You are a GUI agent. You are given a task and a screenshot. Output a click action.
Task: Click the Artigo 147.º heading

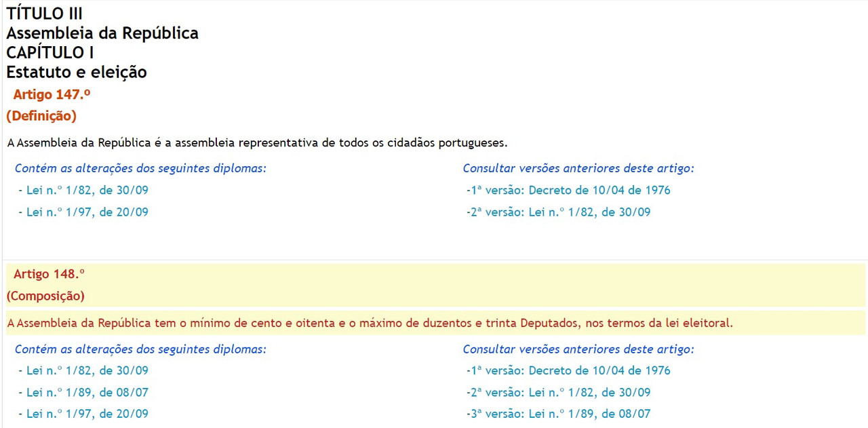click(x=52, y=95)
